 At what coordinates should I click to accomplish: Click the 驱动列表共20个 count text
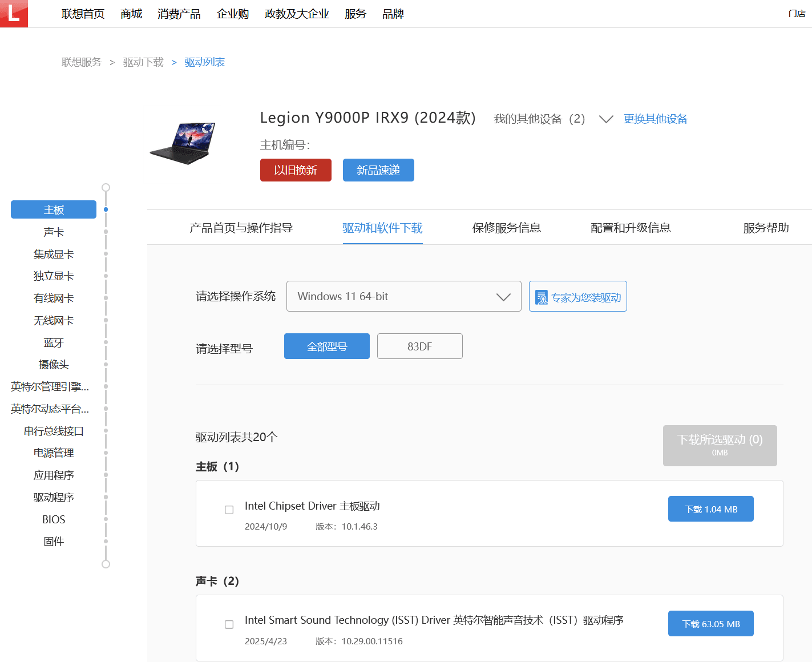point(237,437)
